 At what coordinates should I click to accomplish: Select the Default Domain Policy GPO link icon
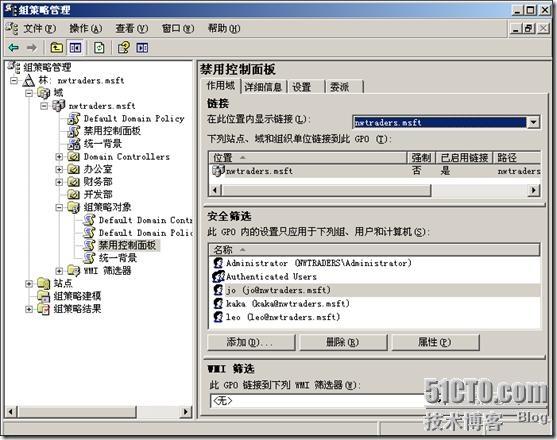click(74, 118)
